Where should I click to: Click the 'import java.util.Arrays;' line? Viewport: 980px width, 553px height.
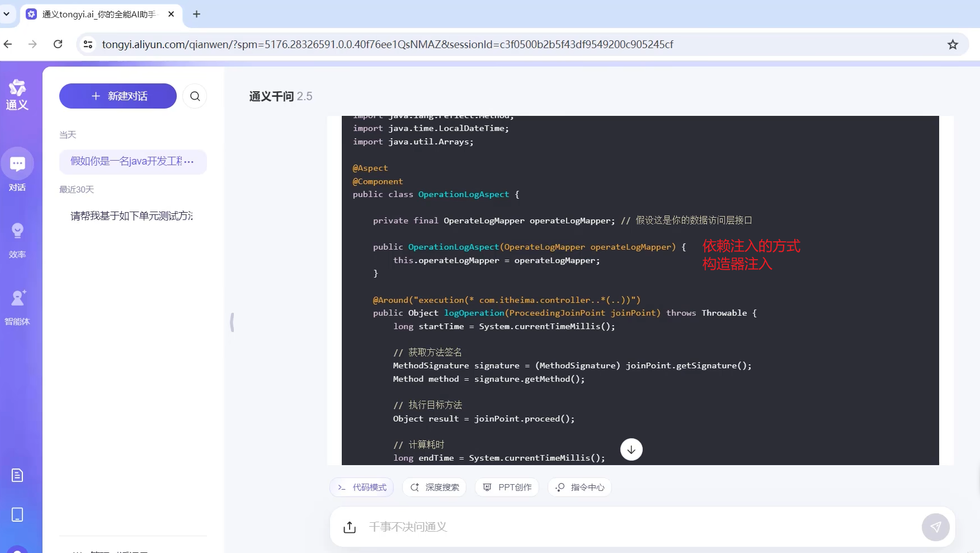point(413,142)
